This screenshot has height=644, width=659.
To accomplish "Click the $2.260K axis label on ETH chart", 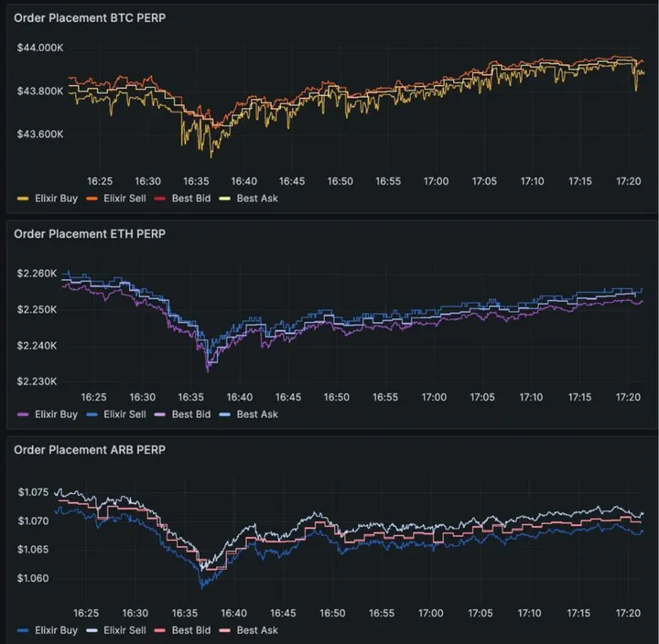I will (37, 274).
